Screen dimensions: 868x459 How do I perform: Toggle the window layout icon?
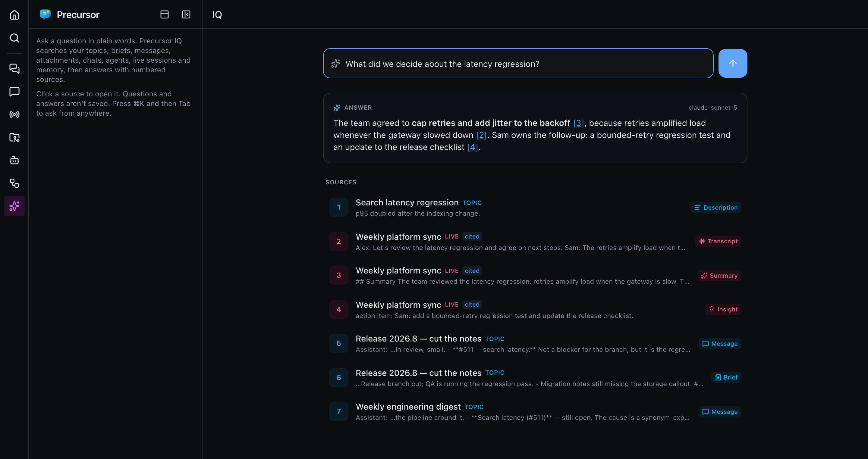[x=165, y=14]
